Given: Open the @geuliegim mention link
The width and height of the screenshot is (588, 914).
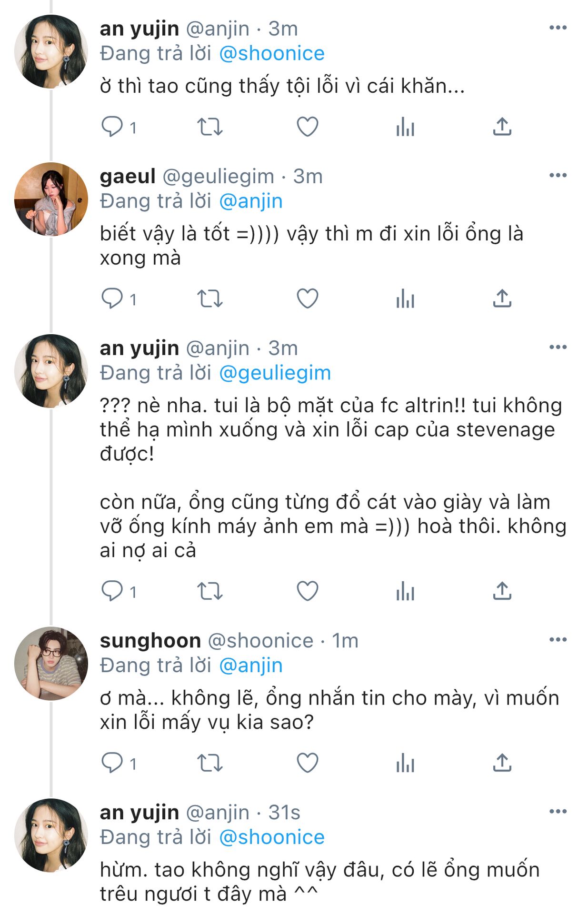Looking at the screenshot, I should coord(275,373).
